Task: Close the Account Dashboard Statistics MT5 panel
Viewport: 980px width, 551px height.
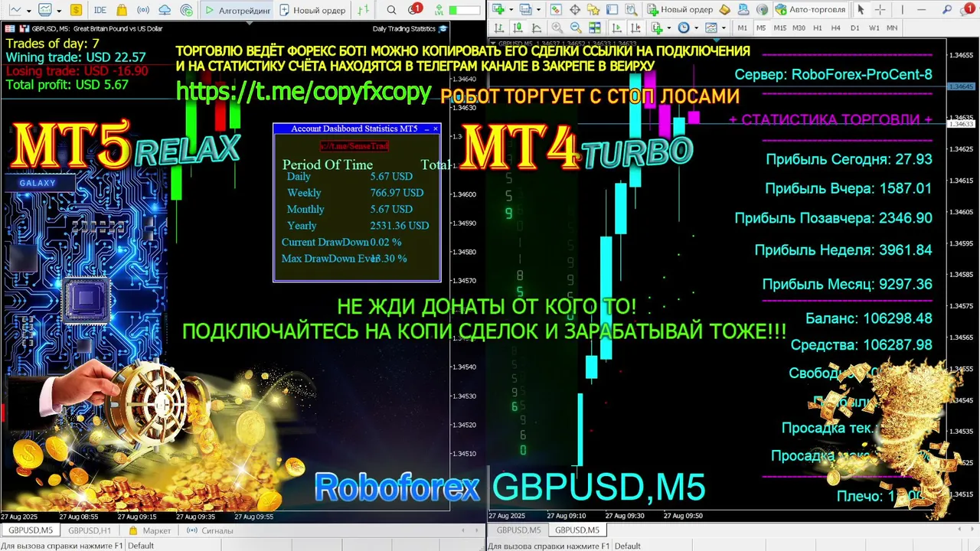Action: pos(436,129)
